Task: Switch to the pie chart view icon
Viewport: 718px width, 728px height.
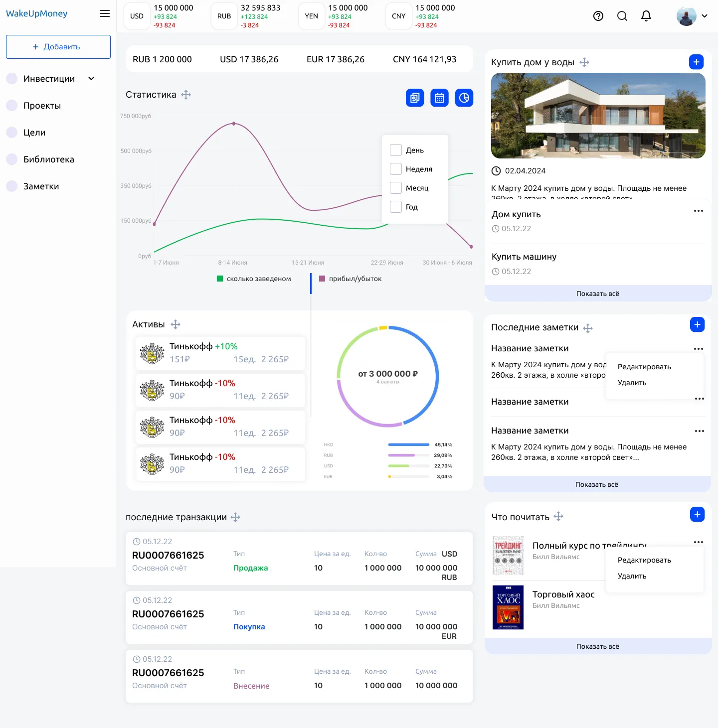Action: click(464, 98)
